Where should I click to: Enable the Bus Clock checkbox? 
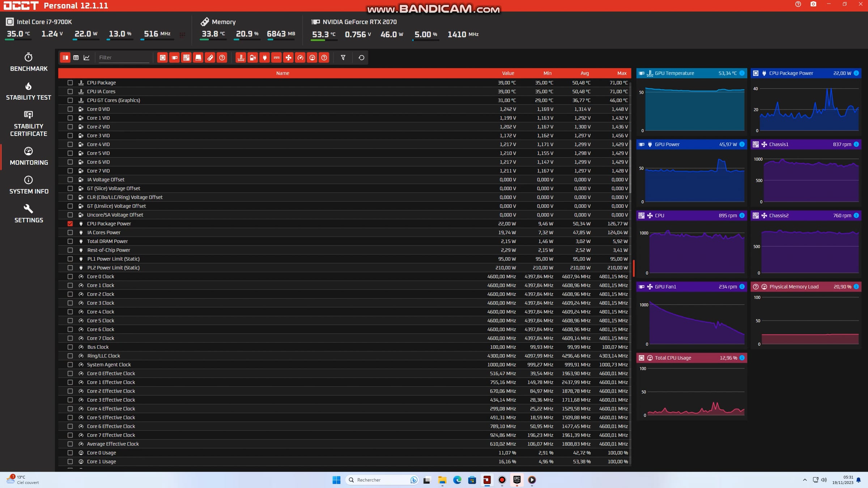click(x=70, y=347)
